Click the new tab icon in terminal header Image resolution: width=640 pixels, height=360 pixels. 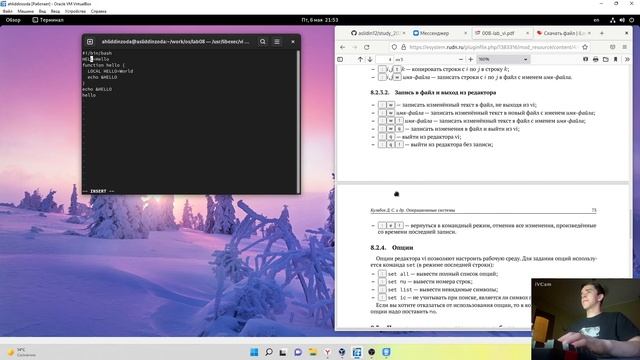(90, 42)
